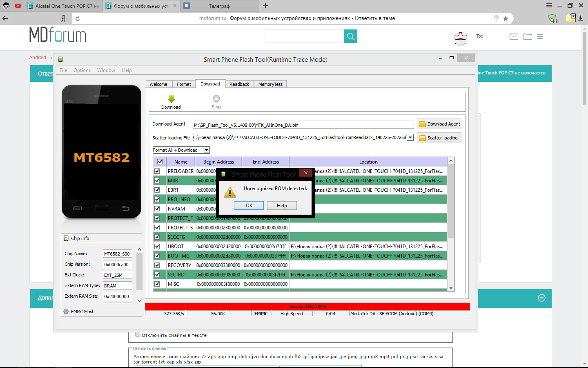Click the browser search magnifier button
Image resolution: width=588 pixels, height=368 pixels.
click(350, 36)
